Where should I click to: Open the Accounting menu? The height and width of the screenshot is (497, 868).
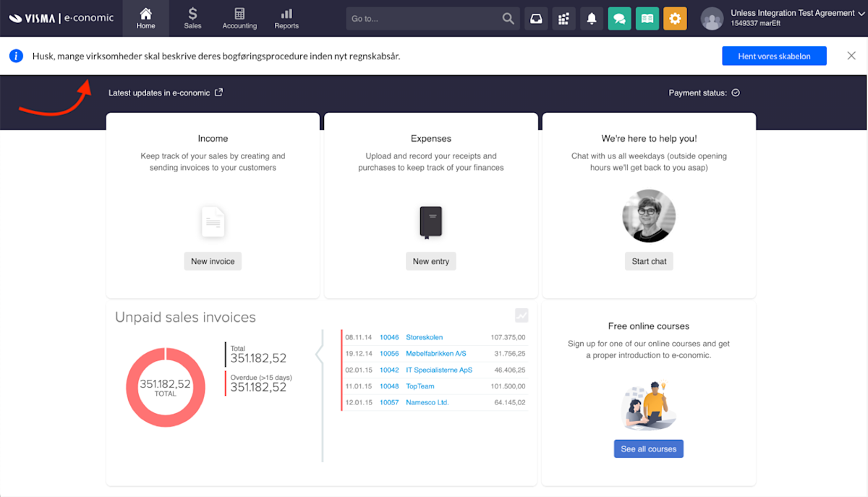tap(239, 18)
